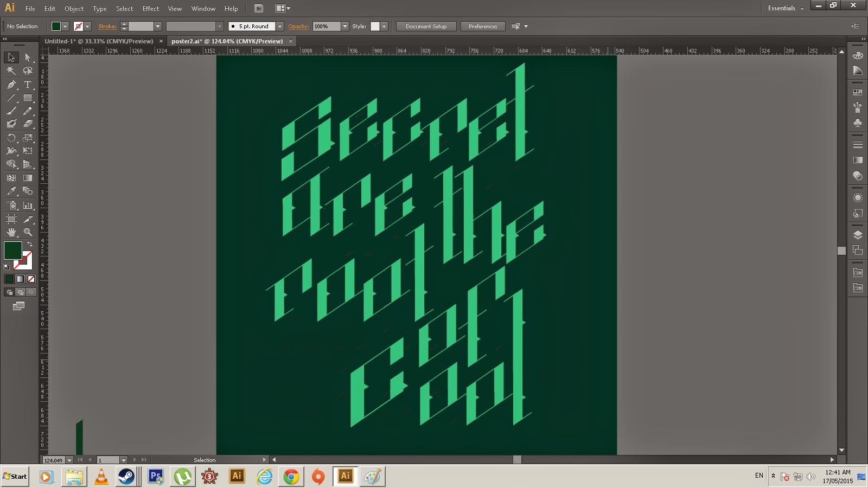Reset to default fill and stroke
Viewport: 868px width, 488px height.
tap(7, 267)
